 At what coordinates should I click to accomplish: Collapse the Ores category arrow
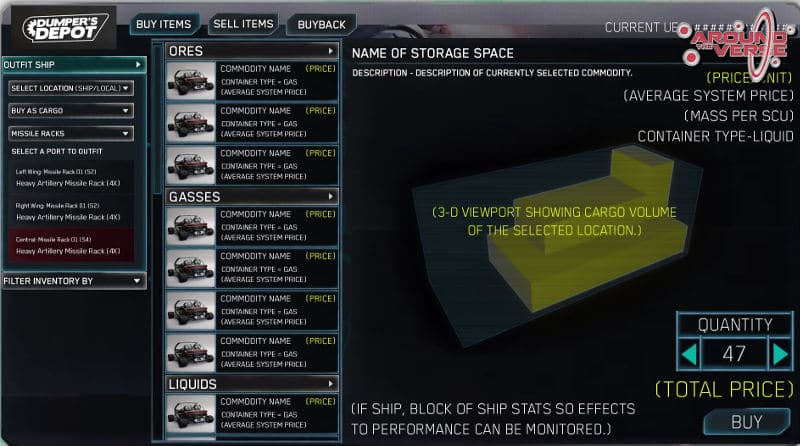point(331,51)
